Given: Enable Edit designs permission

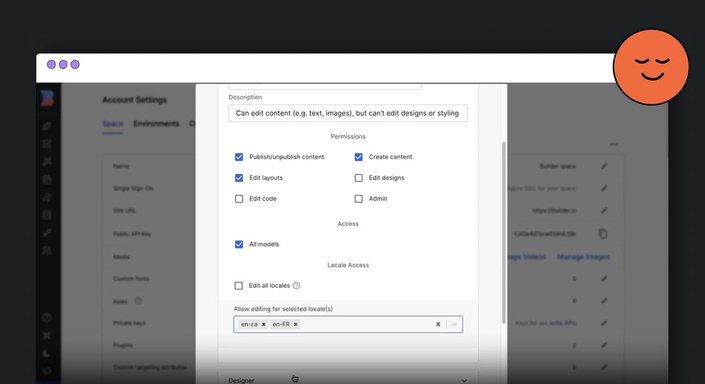Looking at the screenshot, I should [358, 178].
